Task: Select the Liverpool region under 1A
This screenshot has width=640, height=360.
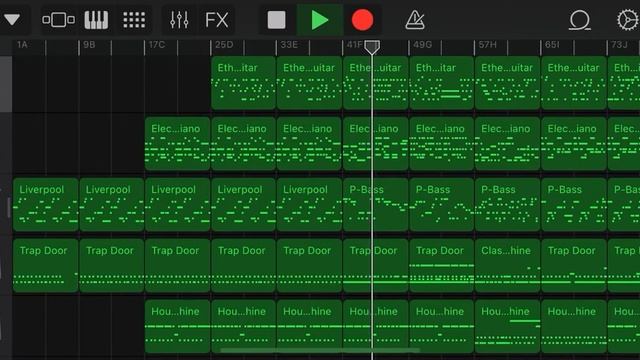Action: (45, 204)
